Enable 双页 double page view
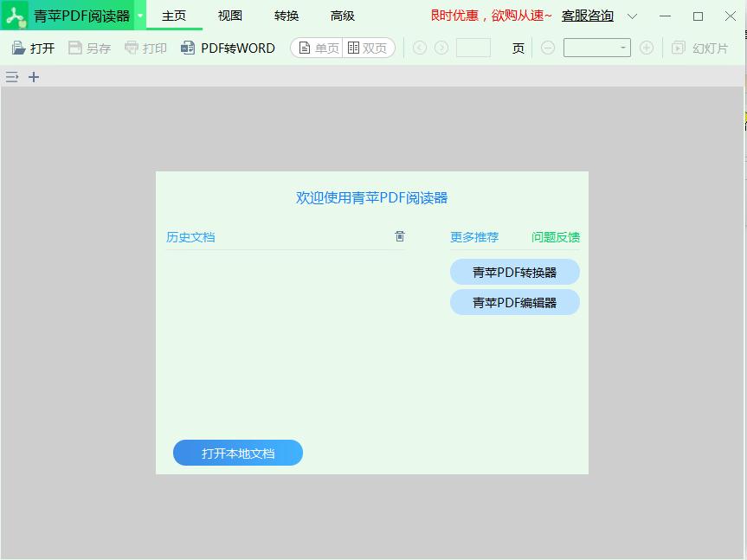747x560 pixels. pos(369,48)
